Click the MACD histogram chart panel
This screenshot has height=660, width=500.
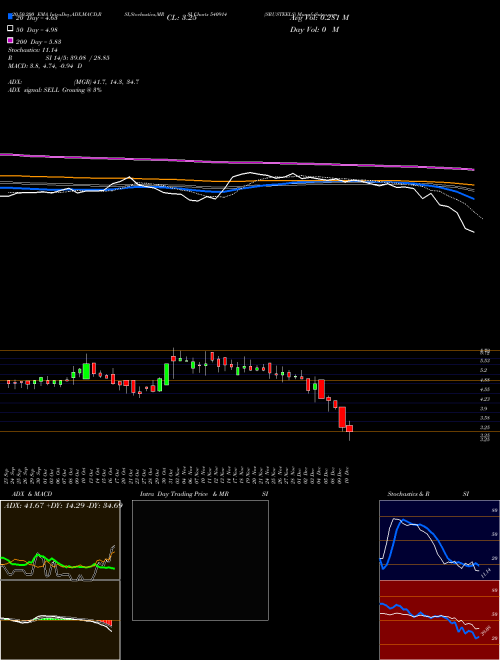[60, 620]
